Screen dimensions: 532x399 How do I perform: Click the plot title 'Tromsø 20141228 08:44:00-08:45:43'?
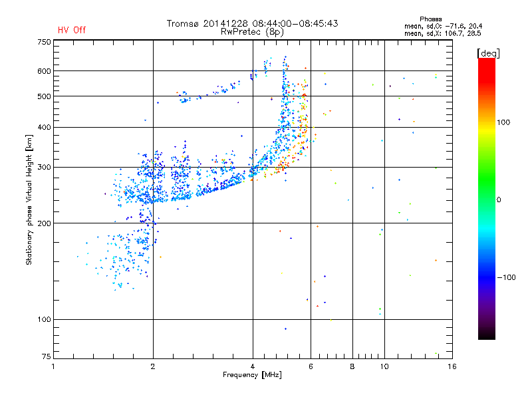click(252, 23)
